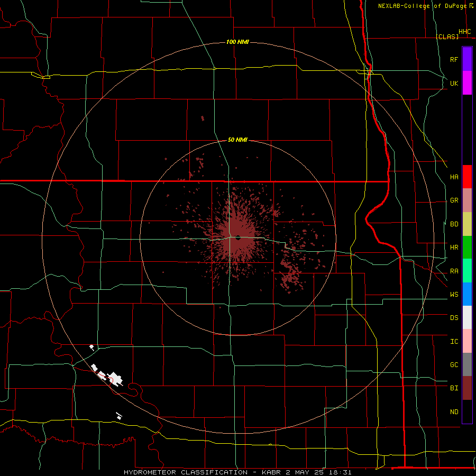Click the RF purple legend swatch

467,59
